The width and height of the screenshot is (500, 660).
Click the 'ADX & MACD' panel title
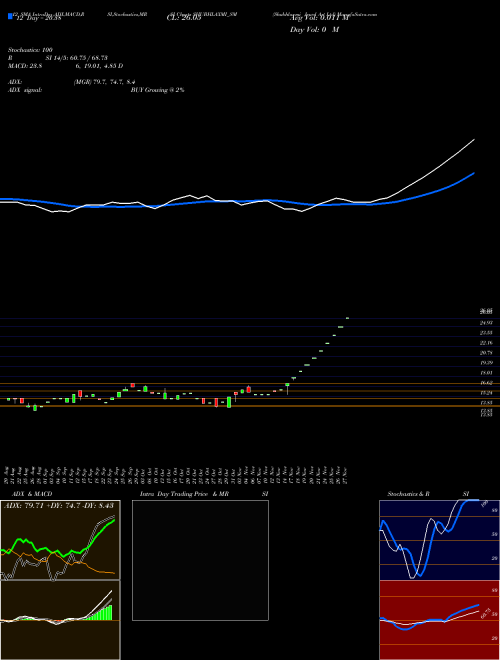click(32, 494)
